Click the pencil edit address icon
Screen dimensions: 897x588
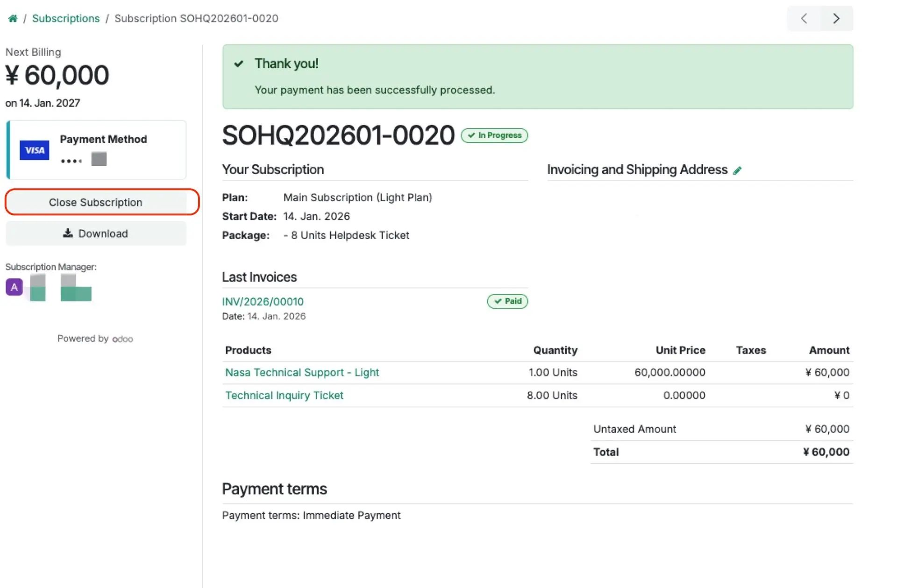click(x=737, y=170)
